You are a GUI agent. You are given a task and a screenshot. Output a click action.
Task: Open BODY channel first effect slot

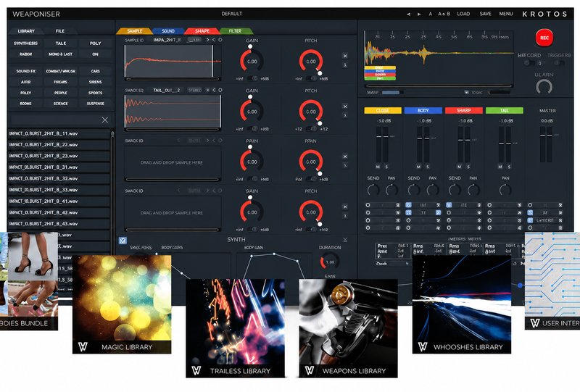423,205
